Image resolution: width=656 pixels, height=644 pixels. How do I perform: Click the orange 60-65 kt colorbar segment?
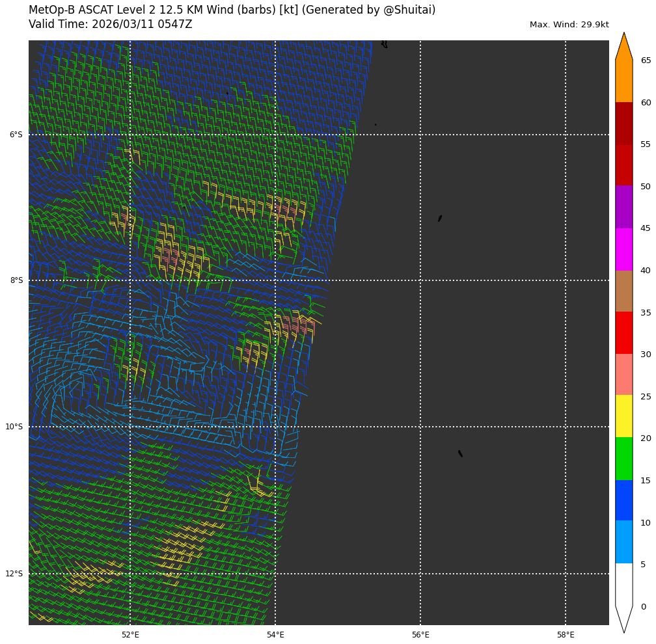pos(623,81)
